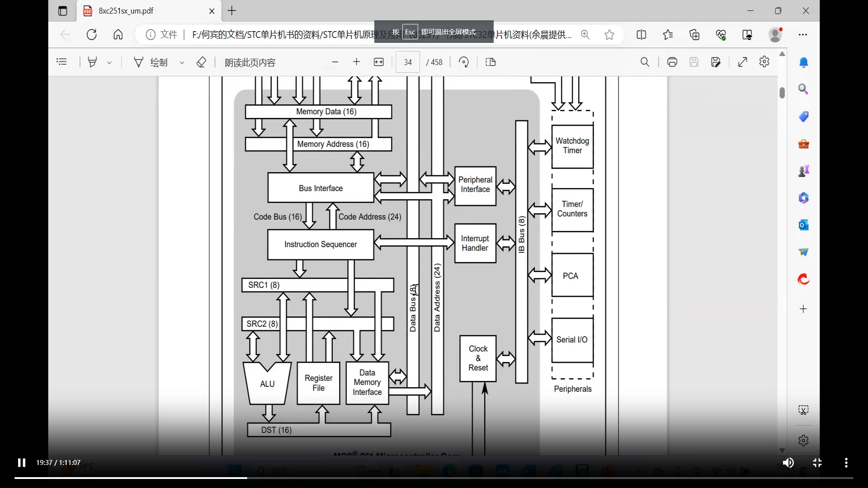Pause the video playback
Image resolution: width=868 pixels, height=488 pixels.
21,463
